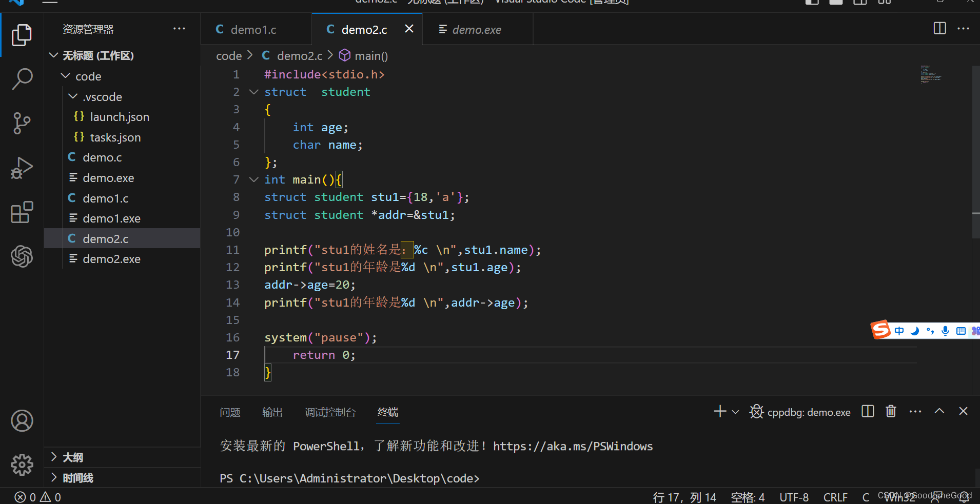This screenshot has height=504, width=980.
Task: Split the editor using the top-right icon
Action: point(939,29)
